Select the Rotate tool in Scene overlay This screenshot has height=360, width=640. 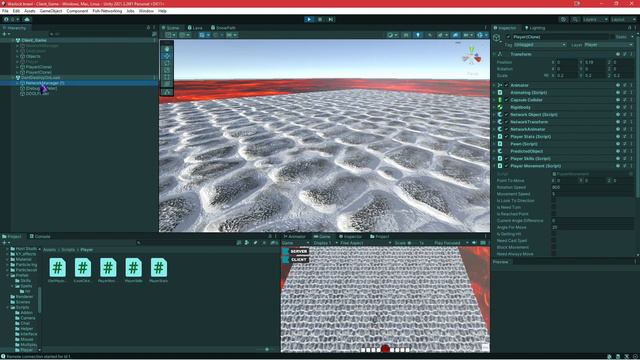167,62
